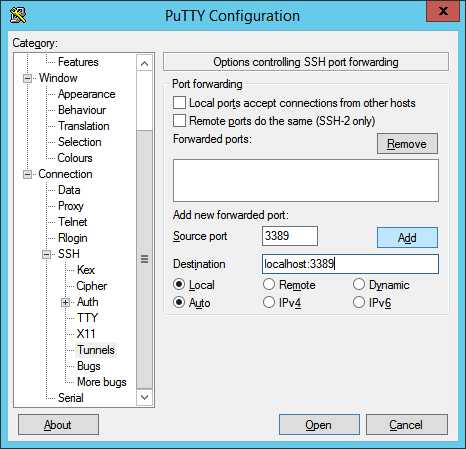Collapse the Window tree node

[28, 78]
